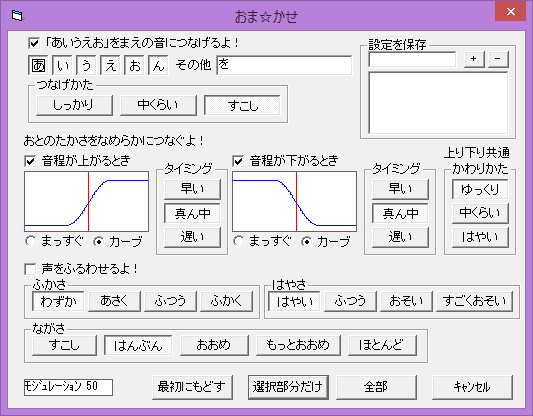The height and width of the screenshot is (416, 533).
Task: Choose 真ん中 timing for falling pitch
Action: click(x=400, y=213)
